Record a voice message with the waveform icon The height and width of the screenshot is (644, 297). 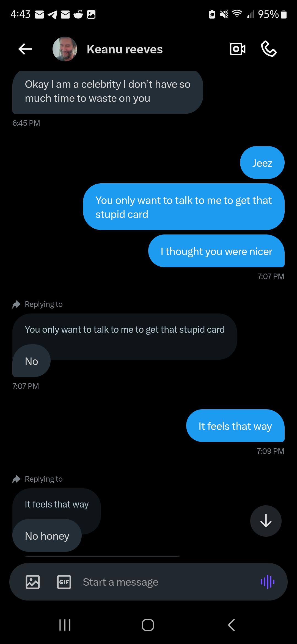click(267, 582)
